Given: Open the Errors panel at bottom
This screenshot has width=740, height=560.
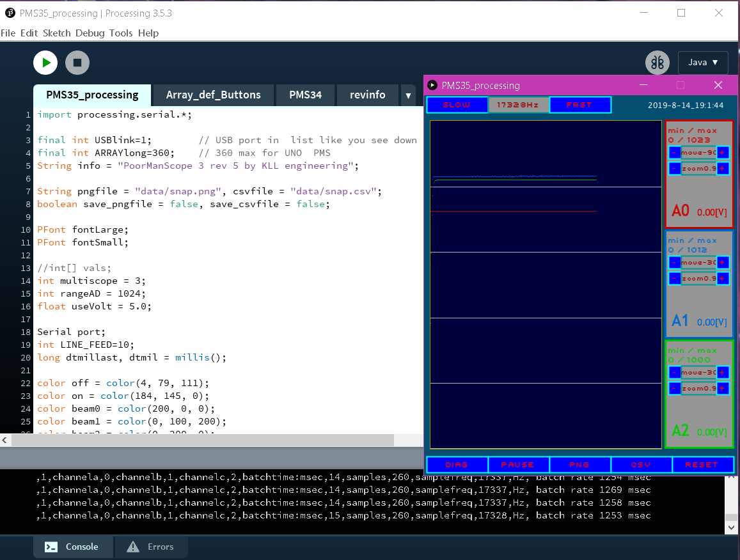Looking at the screenshot, I should pos(150,547).
